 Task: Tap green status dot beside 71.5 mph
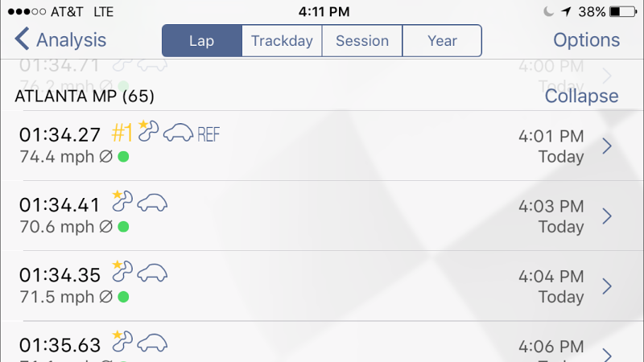click(x=123, y=297)
